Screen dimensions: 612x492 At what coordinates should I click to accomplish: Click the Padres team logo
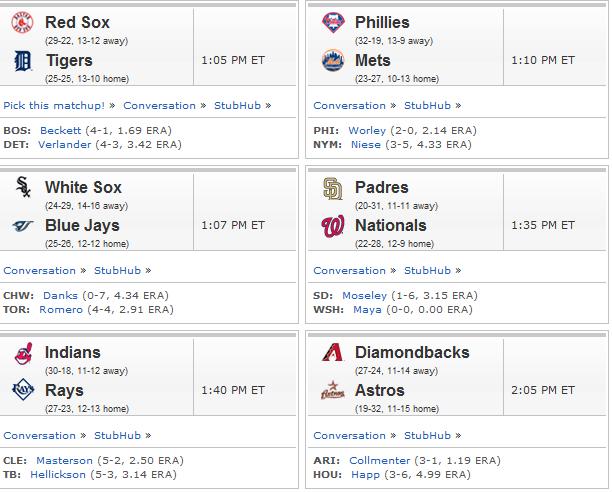333,188
